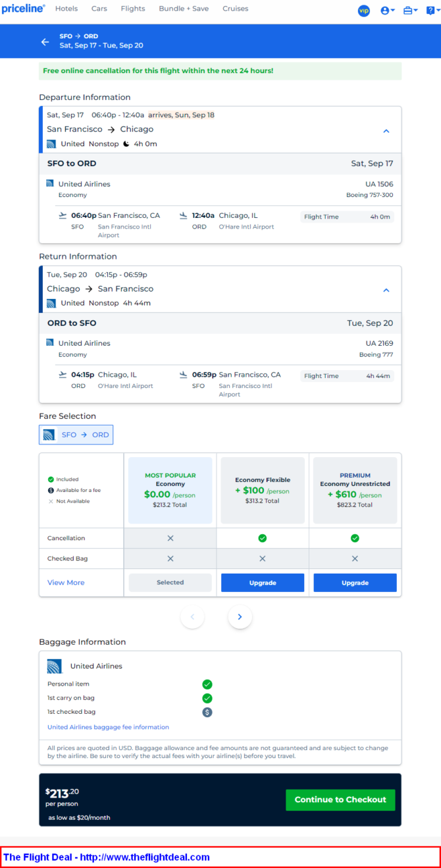Click the Available for a fee legend icon
Viewport: 441px width, 868px height.
(51, 490)
